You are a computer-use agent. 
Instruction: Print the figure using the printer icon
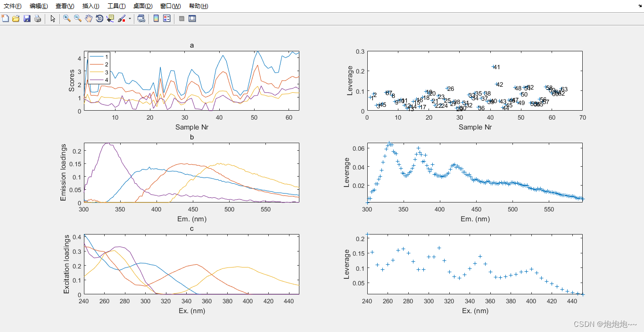pos(38,18)
